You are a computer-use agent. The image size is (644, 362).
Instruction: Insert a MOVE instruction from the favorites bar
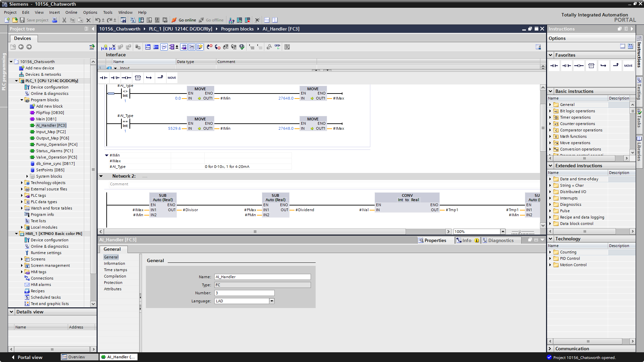tap(628, 66)
